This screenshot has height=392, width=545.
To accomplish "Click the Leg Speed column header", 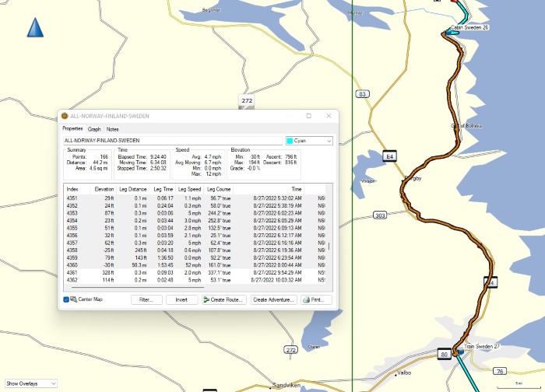I will coord(189,189).
